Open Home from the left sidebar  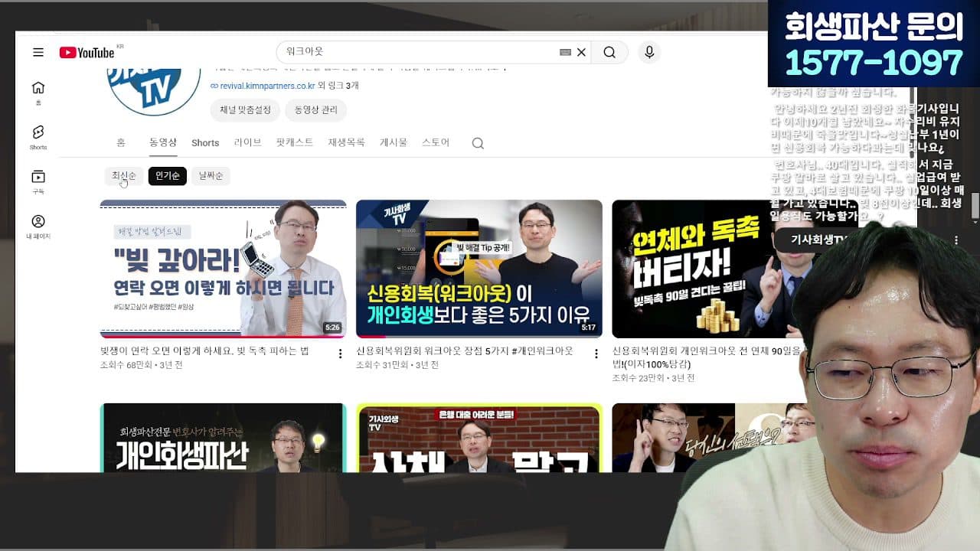tap(38, 93)
